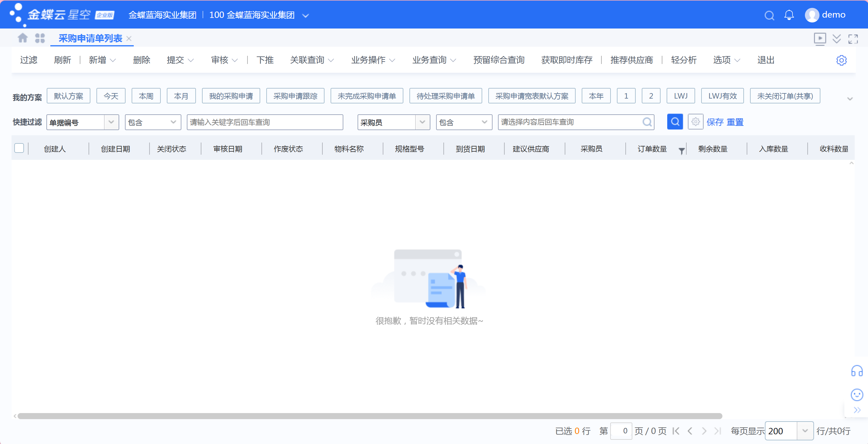Apply the 本周 scheme
Viewport: 868px width, 444px height.
point(146,96)
